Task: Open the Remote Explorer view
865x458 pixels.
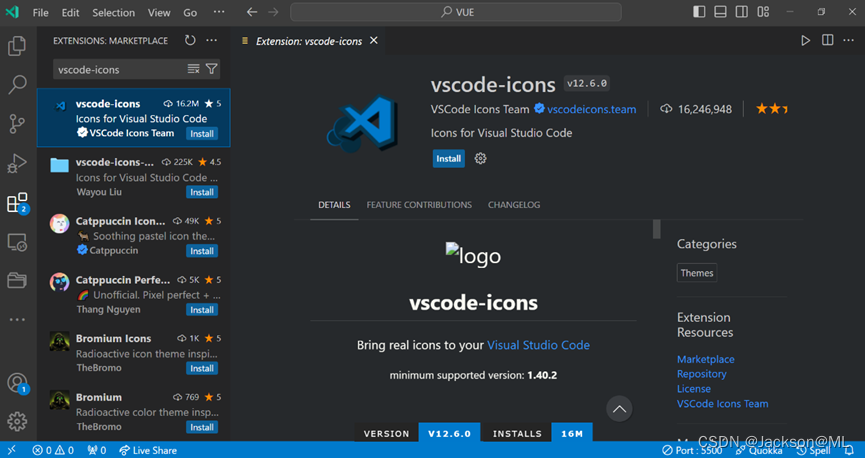Action: click(17, 242)
